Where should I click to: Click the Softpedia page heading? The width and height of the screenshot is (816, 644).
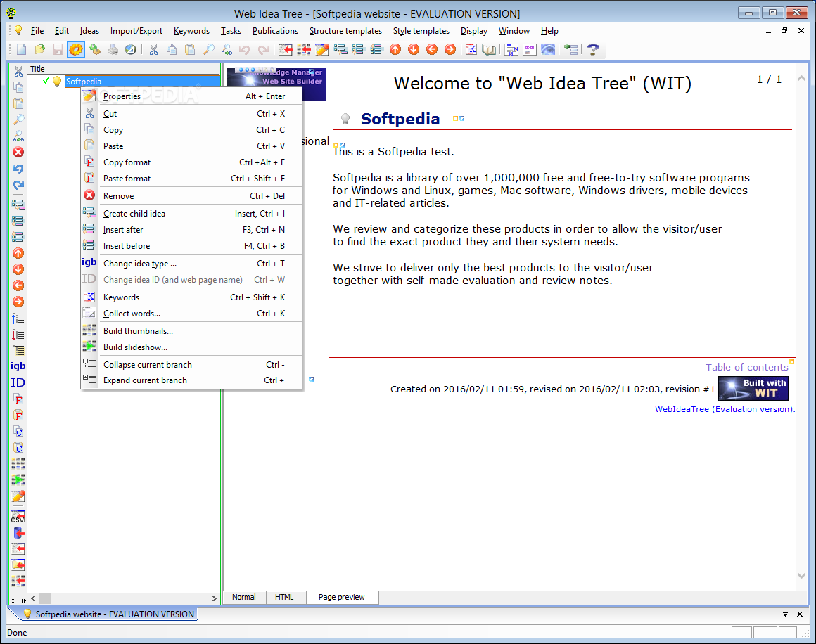coord(400,119)
